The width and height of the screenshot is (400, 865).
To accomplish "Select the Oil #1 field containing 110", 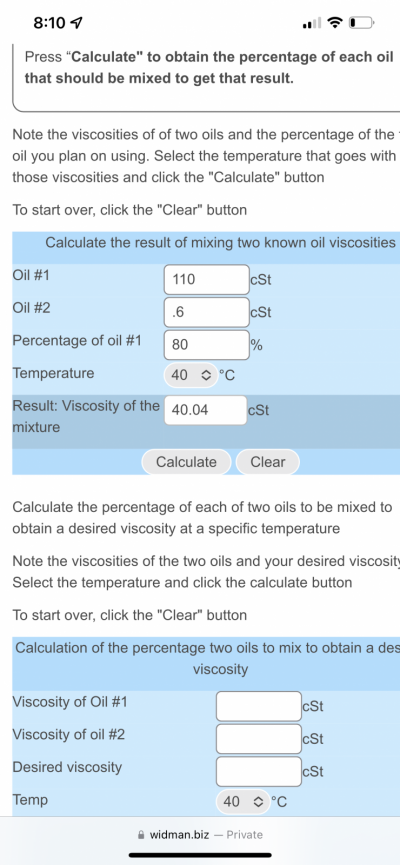I will click(207, 279).
